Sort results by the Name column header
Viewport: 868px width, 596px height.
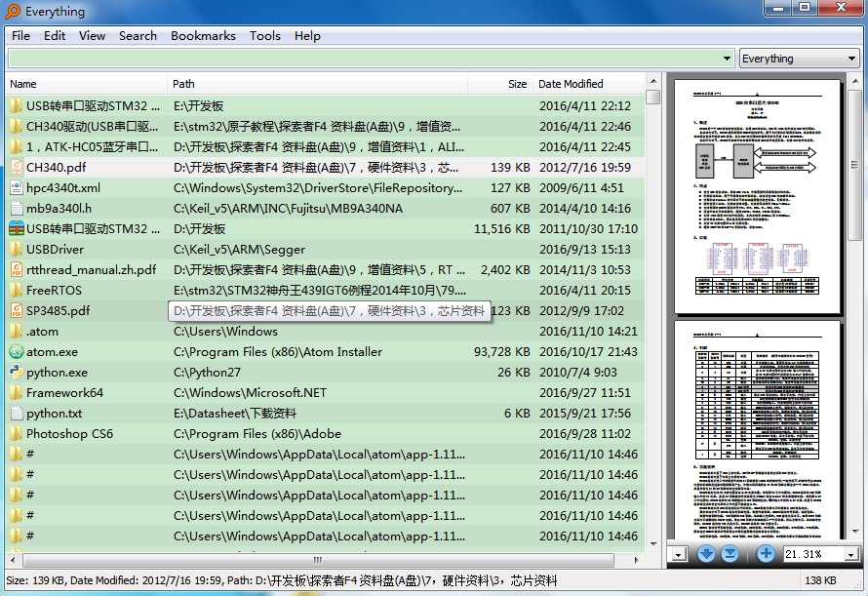point(87,84)
